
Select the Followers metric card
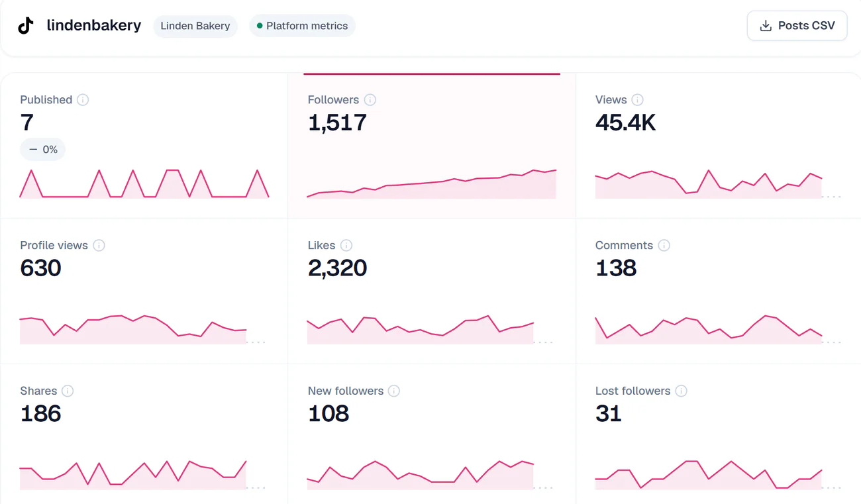(x=432, y=146)
